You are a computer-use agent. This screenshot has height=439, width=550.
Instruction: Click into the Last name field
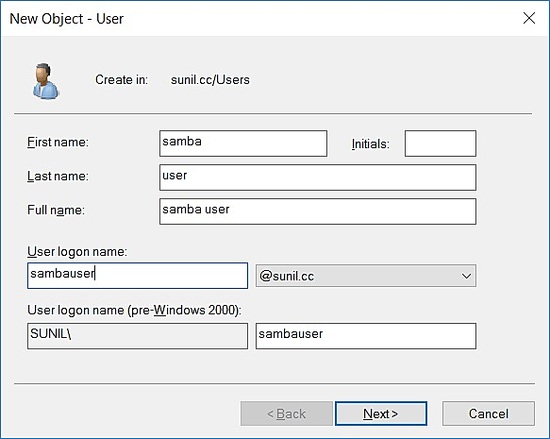[x=317, y=177]
